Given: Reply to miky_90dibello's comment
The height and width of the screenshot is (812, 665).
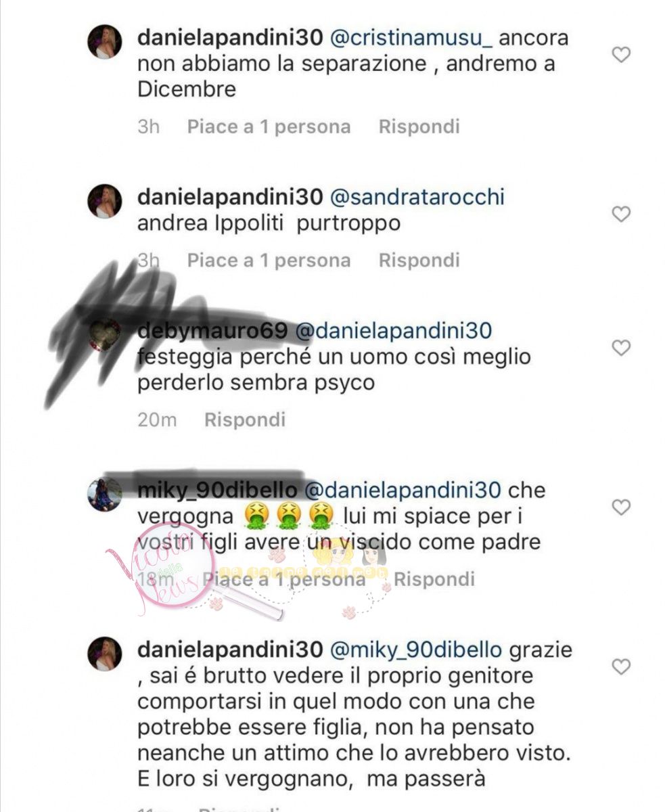Looking at the screenshot, I should [434, 579].
